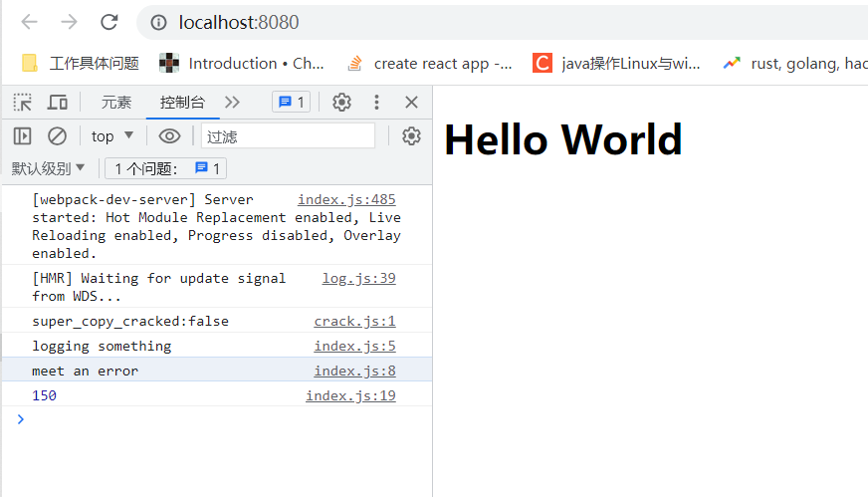Open the DevTools three-dot customize menu

376,103
